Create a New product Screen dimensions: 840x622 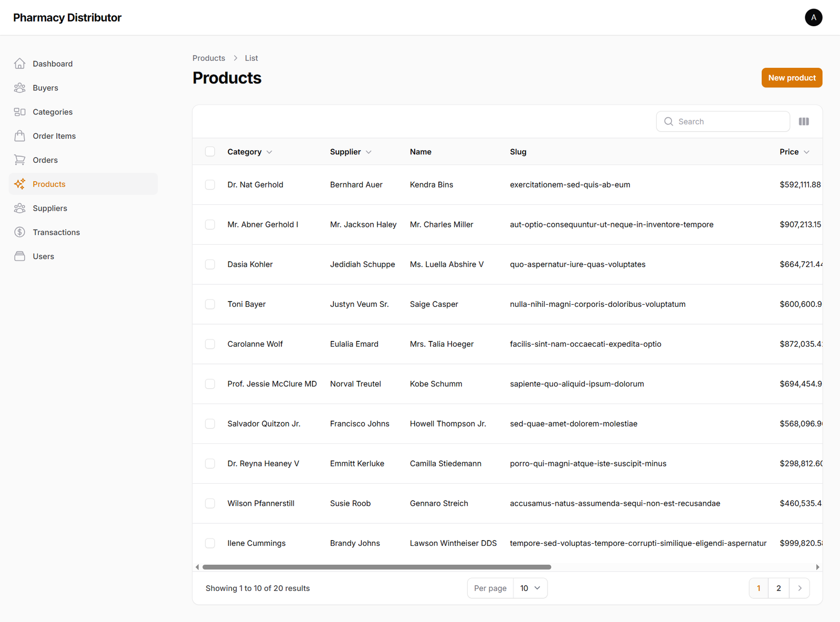(x=792, y=77)
